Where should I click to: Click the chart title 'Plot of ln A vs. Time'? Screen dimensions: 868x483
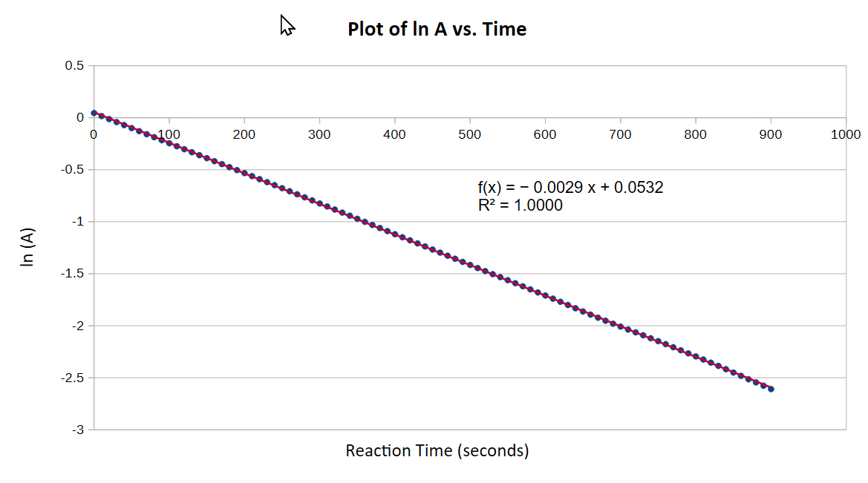point(437,29)
